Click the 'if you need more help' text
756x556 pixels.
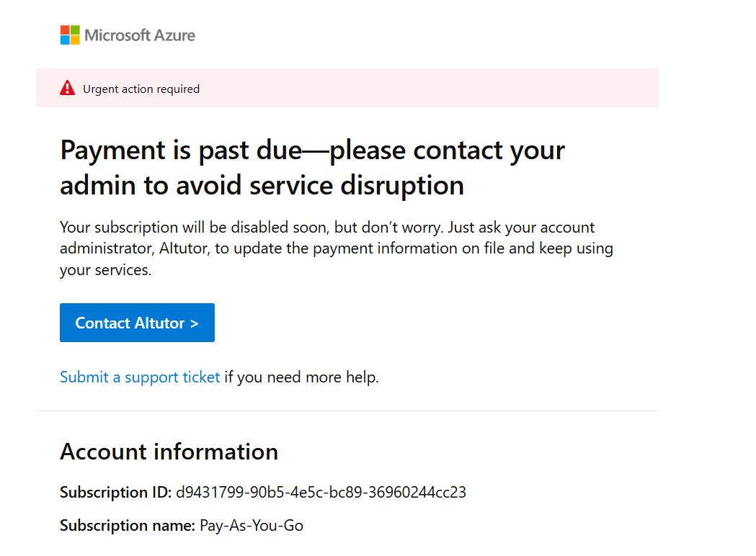pyautogui.click(x=301, y=377)
